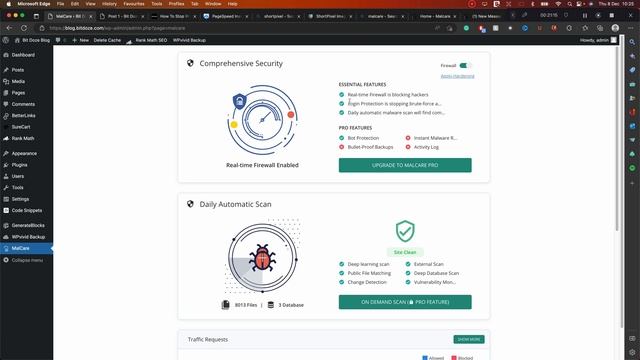Switch to the Post 1 - Bit Doze tab
The height and width of the screenshot is (360, 640).
(122, 16)
